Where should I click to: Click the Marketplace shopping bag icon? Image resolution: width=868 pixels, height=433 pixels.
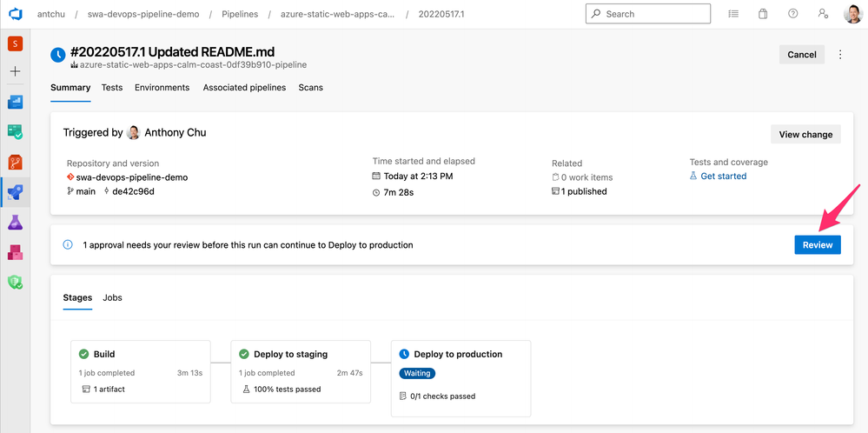click(x=763, y=14)
